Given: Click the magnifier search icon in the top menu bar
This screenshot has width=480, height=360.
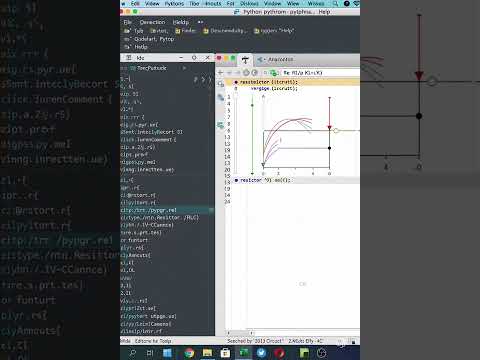Looking at the screenshot, I should (x=335, y=4).
